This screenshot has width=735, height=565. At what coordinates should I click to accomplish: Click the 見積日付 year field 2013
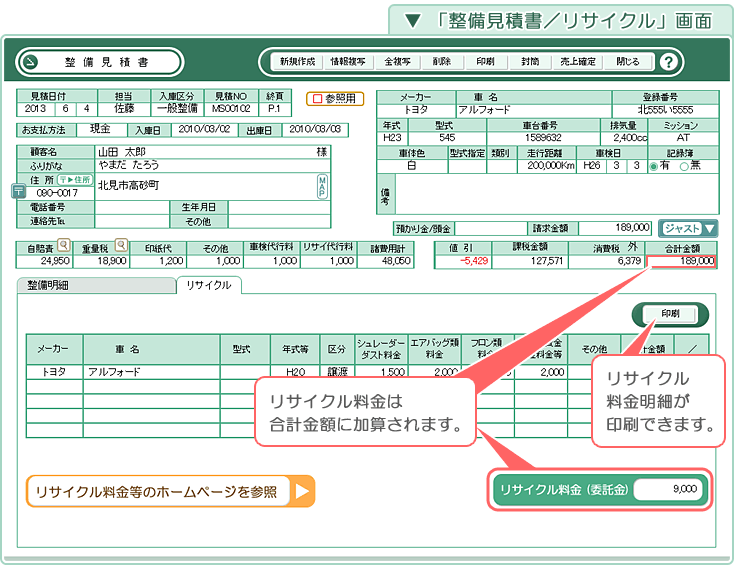pyautogui.click(x=36, y=109)
